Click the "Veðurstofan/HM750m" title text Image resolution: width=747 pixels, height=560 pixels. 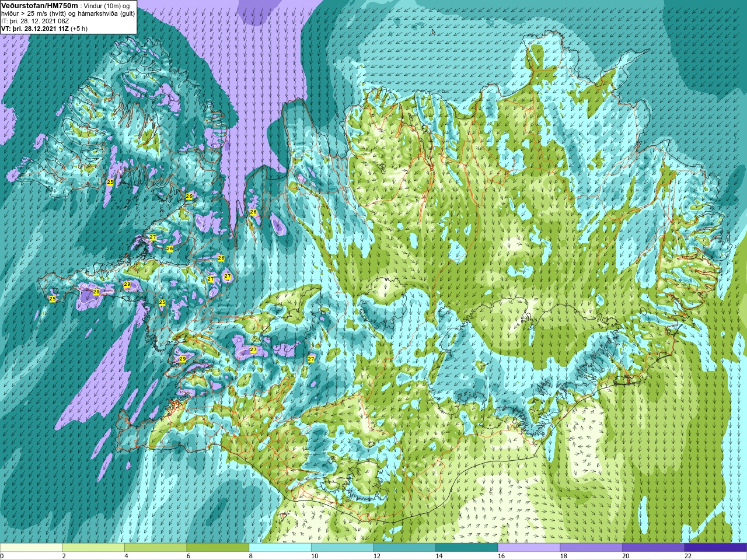pyautogui.click(x=39, y=5)
